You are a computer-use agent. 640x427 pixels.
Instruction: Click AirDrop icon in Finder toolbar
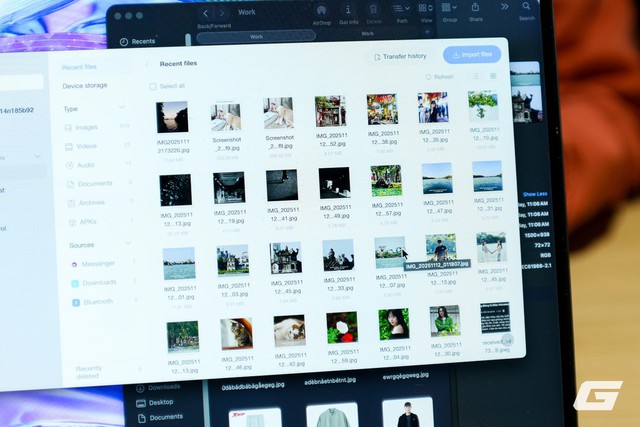tap(322, 11)
